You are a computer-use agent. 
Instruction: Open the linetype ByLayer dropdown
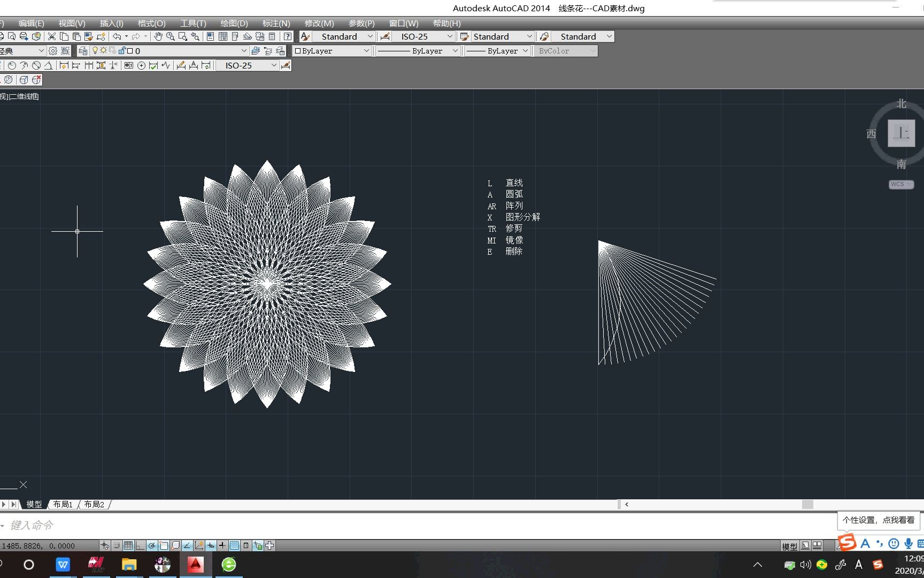tap(455, 51)
